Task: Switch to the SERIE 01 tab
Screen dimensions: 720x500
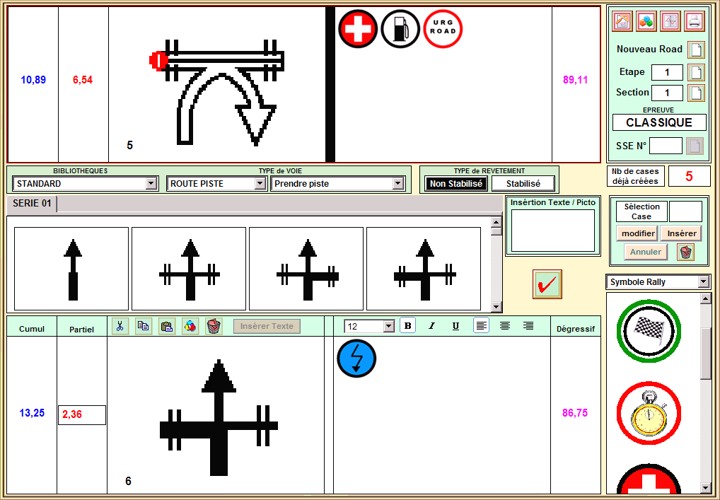Action: click(33, 204)
